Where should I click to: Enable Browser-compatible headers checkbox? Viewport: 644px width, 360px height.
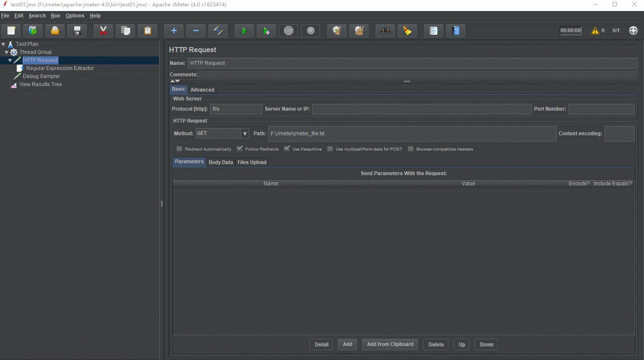[x=411, y=149]
